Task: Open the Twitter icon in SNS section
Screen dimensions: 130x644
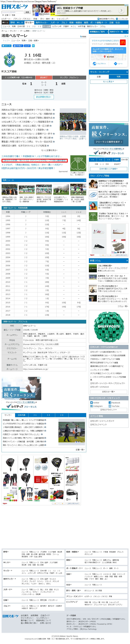Action: [91, 402]
